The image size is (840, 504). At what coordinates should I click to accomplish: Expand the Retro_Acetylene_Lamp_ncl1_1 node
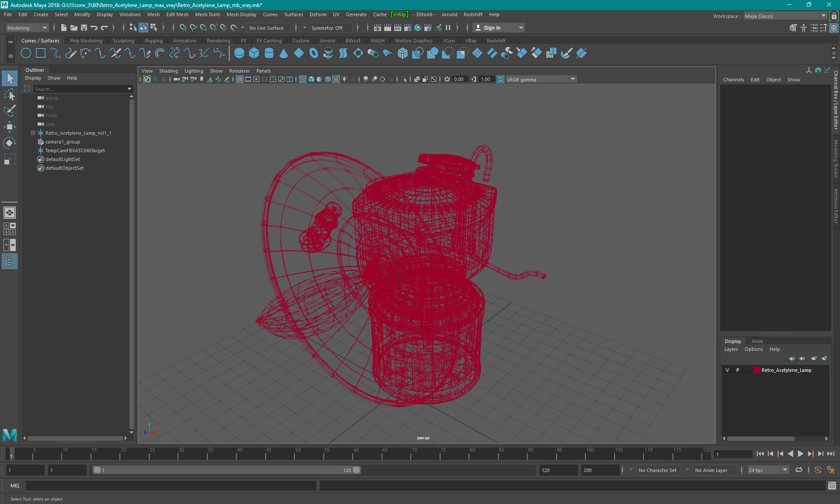pyautogui.click(x=33, y=133)
